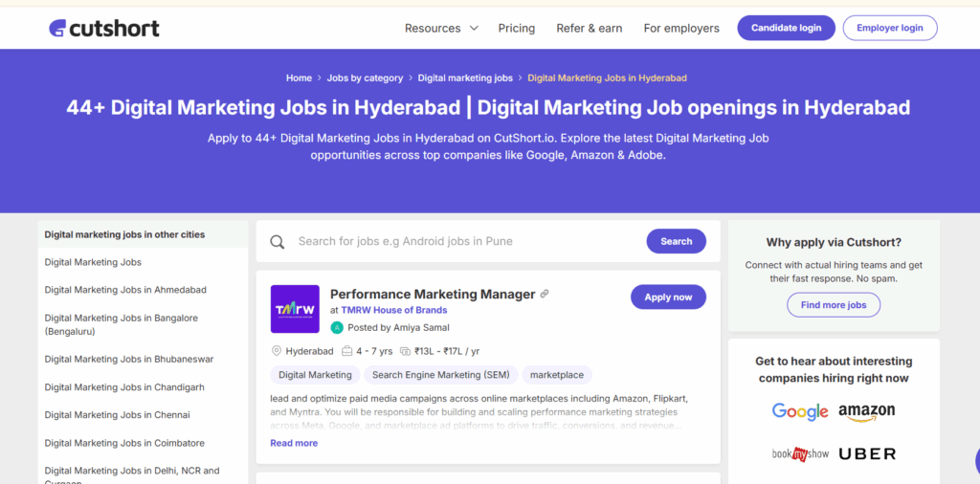Click the magnifier icon in search bar

[277, 242]
